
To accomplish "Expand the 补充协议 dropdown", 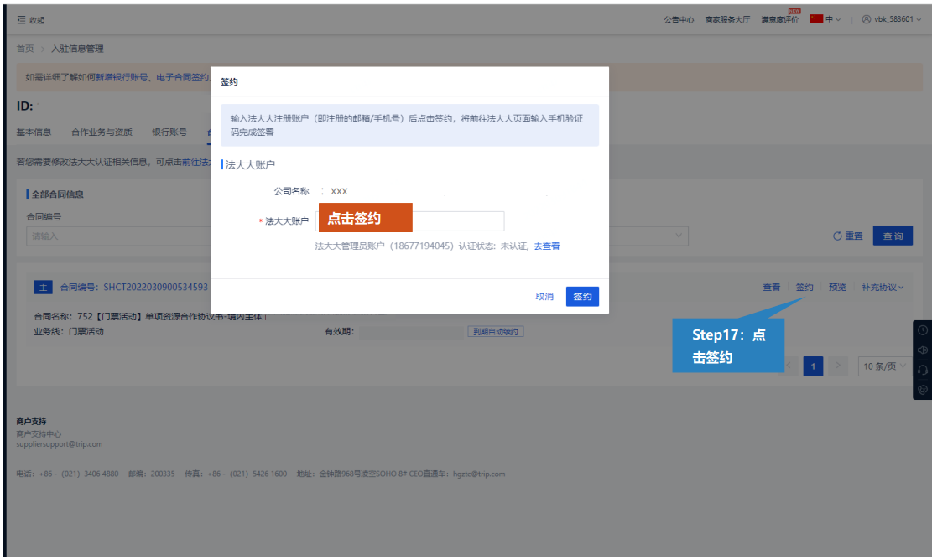I will 882,288.
